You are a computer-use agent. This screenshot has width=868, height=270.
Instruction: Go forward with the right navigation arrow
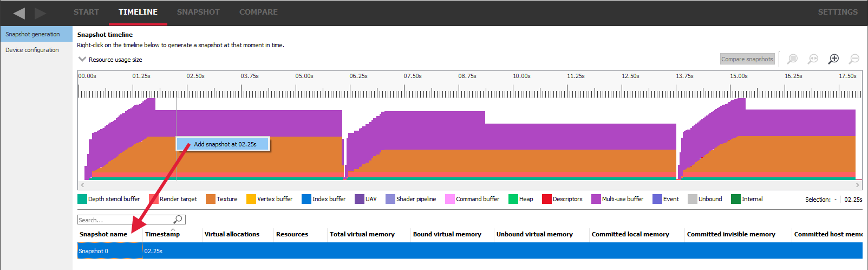(41, 13)
